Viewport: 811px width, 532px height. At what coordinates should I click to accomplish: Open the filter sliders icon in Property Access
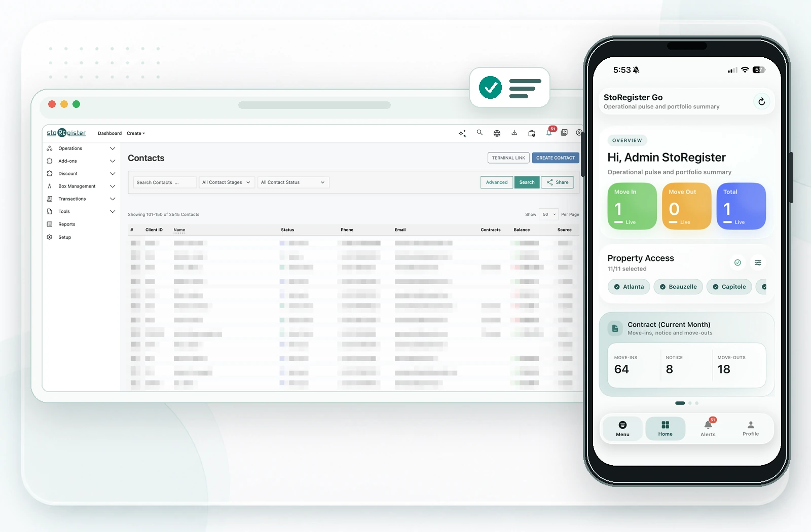coord(758,262)
